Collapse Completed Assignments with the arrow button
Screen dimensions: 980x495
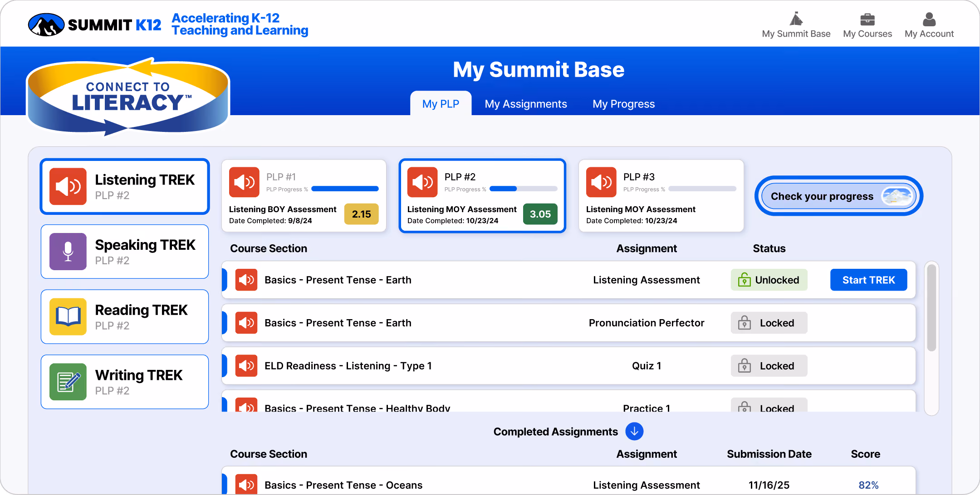click(634, 432)
